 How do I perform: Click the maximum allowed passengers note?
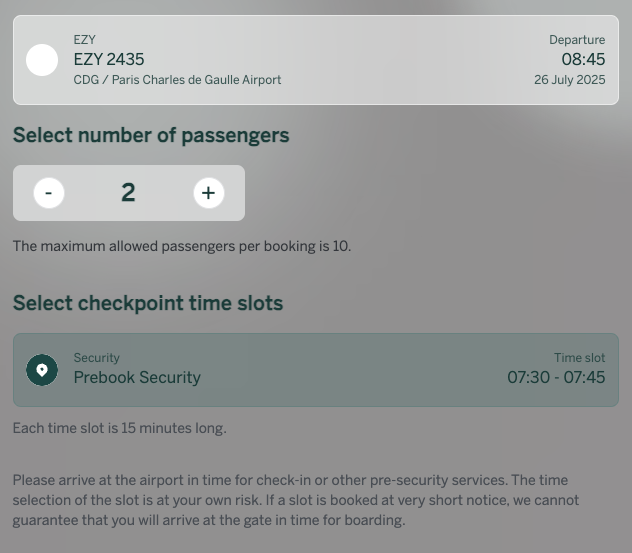182,246
